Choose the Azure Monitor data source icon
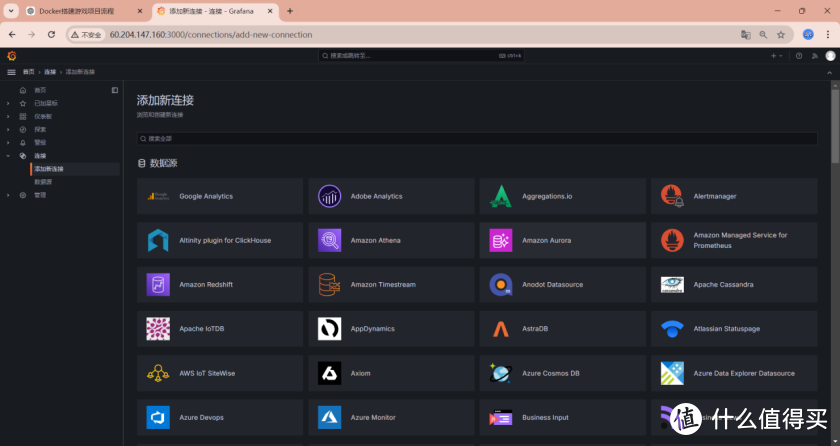The height and width of the screenshot is (446, 840). point(329,417)
